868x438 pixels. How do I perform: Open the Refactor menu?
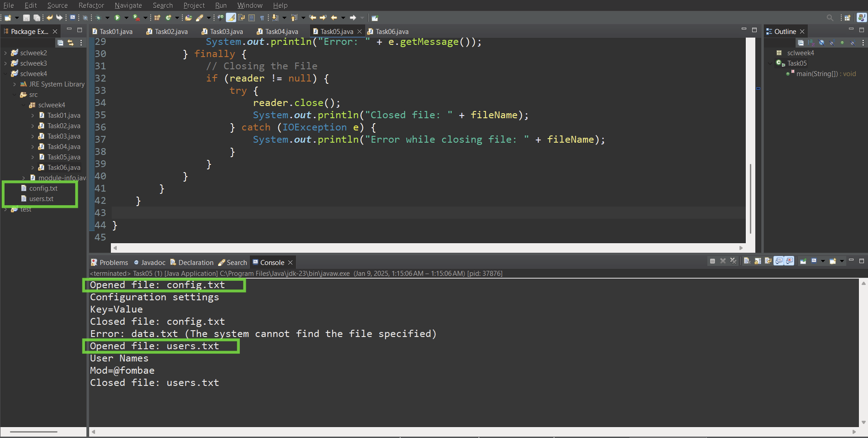91,5
